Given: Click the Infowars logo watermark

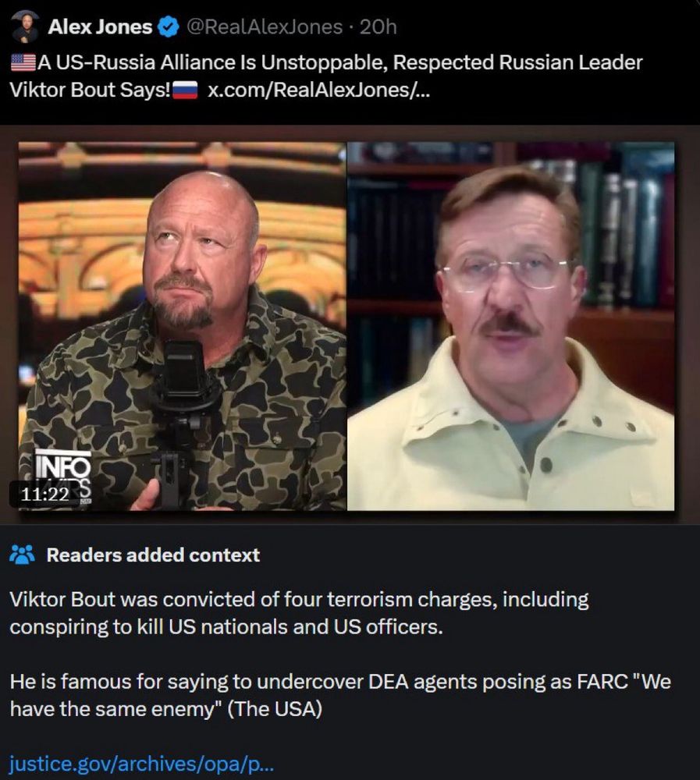Looking at the screenshot, I should coord(62,477).
